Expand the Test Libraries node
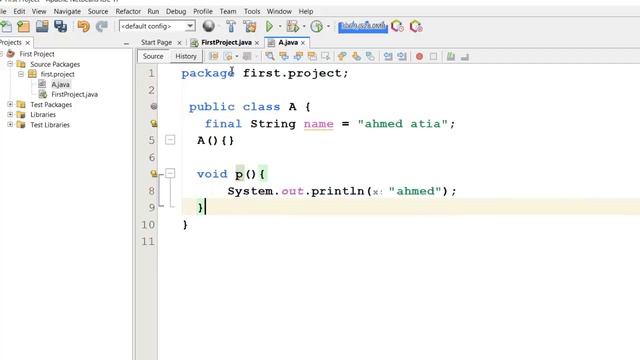Viewport: 640px width, 360px height. click(10, 124)
